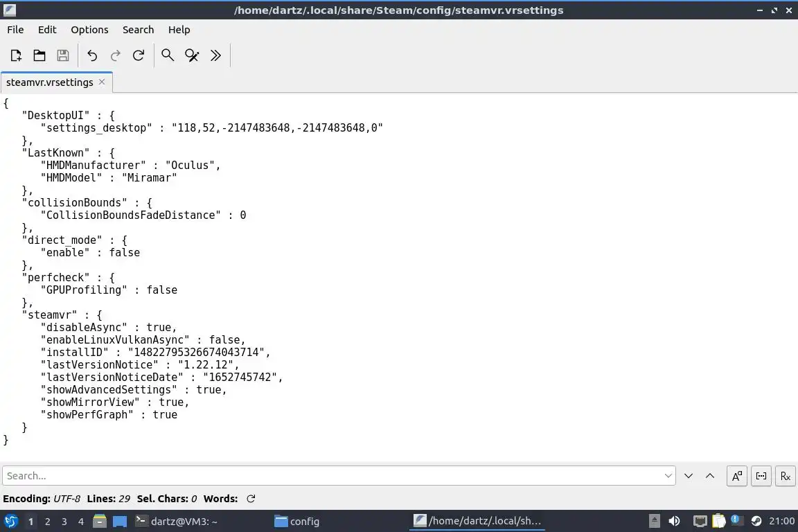Click the Encoding UTF-8 status text
The image size is (798, 532).
coord(42,499)
